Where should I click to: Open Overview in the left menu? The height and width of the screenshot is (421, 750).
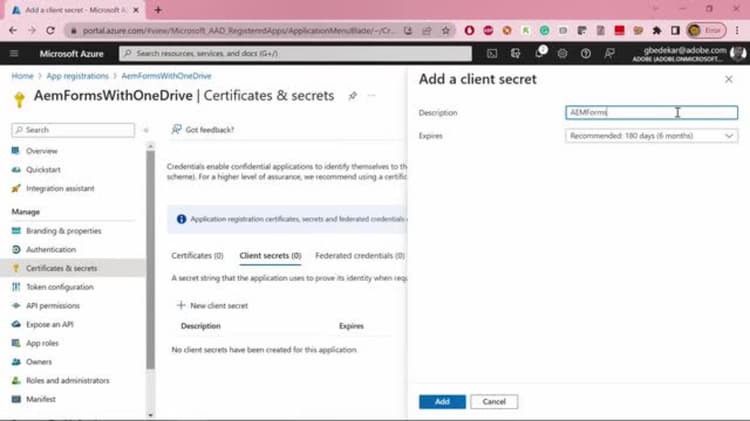pyautogui.click(x=42, y=151)
